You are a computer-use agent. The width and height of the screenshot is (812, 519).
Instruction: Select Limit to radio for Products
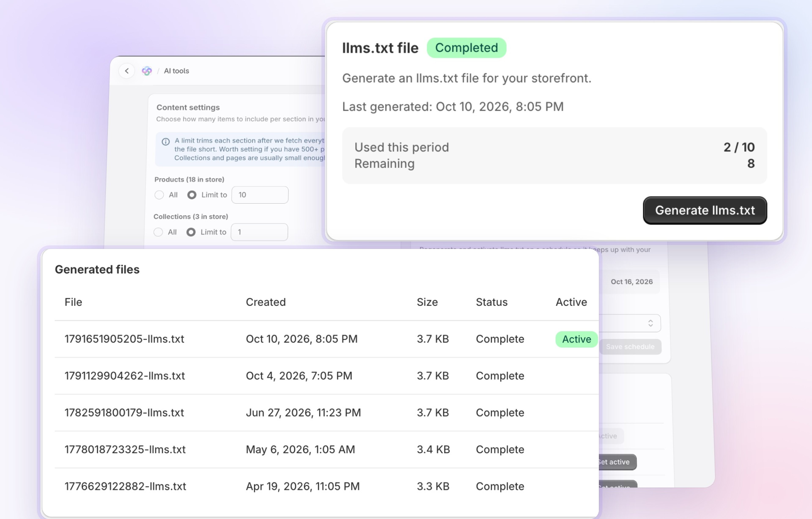(x=192, y=195)
